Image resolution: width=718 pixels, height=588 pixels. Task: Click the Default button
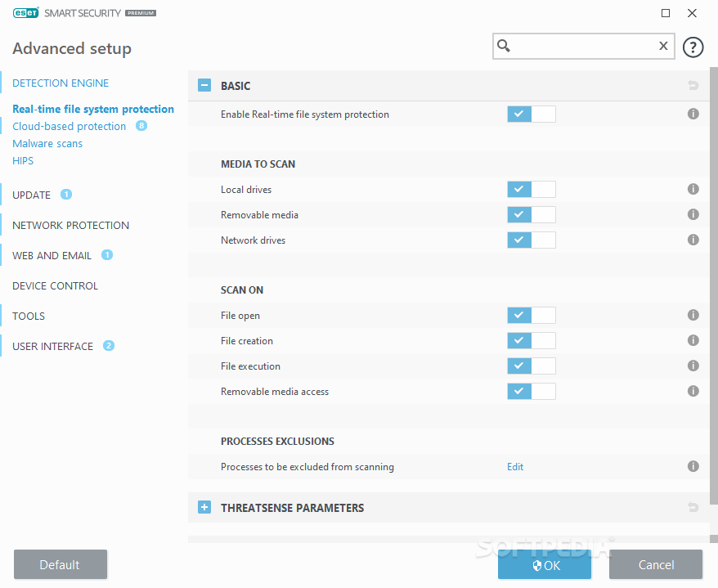pos(61,564)
